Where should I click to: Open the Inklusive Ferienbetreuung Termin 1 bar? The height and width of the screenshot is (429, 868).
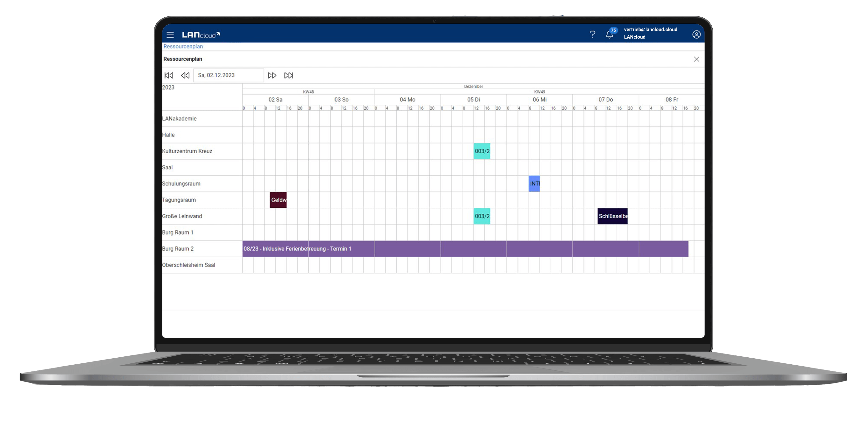(x=297, y=249)
